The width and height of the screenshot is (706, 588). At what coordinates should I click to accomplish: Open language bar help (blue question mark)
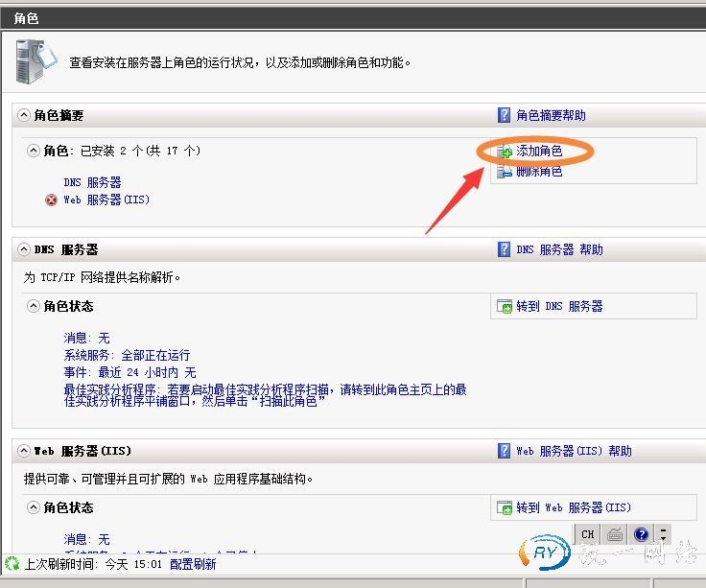click(x=642, y=534)
